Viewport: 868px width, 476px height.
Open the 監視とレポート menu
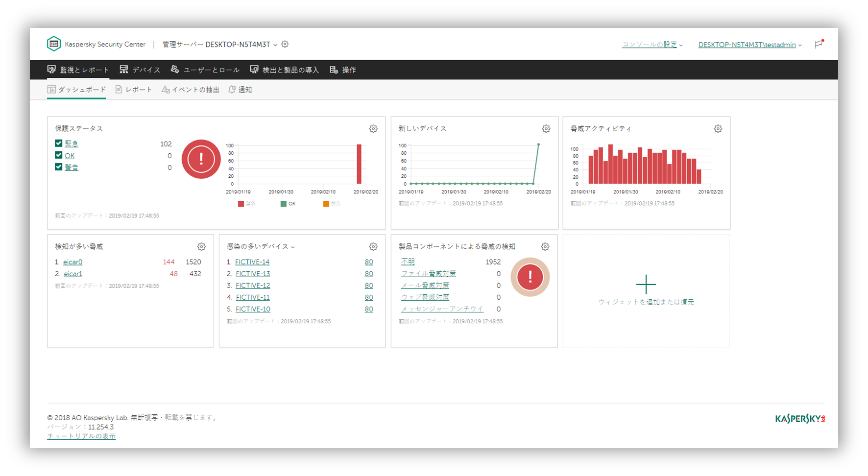coord(78,70)
